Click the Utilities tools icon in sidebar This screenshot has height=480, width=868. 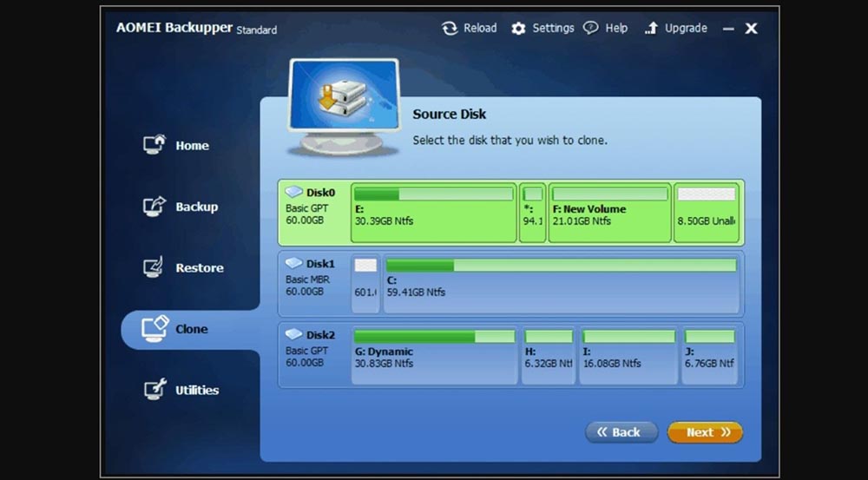[x=154, y=390]
